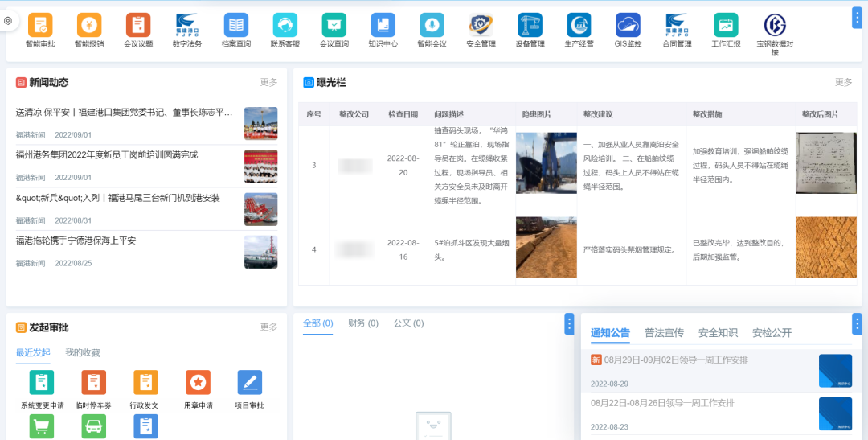Image resolution: width=868 pixels, height=440 pixels.
Task: Open the 设备管理 crane icon
Action: pyautogui.click(x=530, y=25)
